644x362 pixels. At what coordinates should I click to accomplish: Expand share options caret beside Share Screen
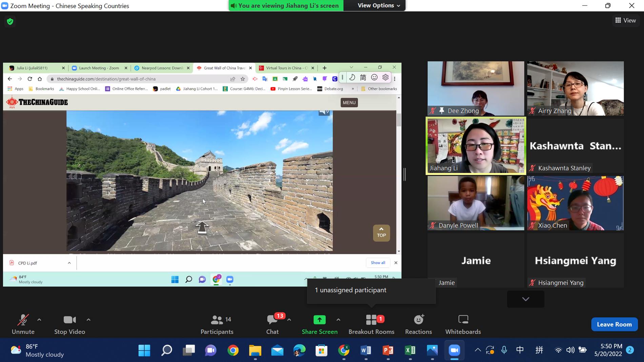pos(338,320)
